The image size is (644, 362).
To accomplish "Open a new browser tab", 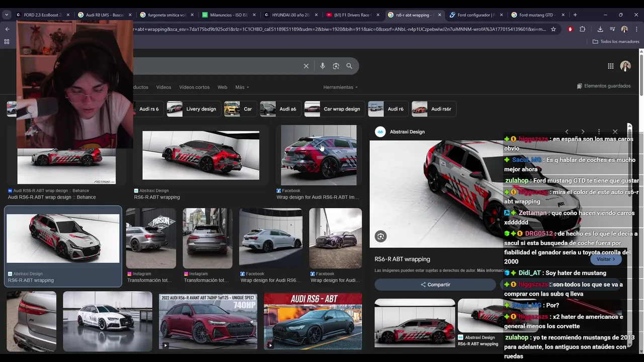I will click(575, 15).
